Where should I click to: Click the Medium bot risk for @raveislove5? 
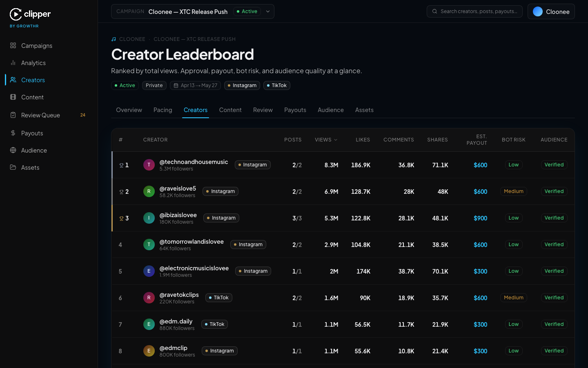pyautogui.click(x=514, y=191)
